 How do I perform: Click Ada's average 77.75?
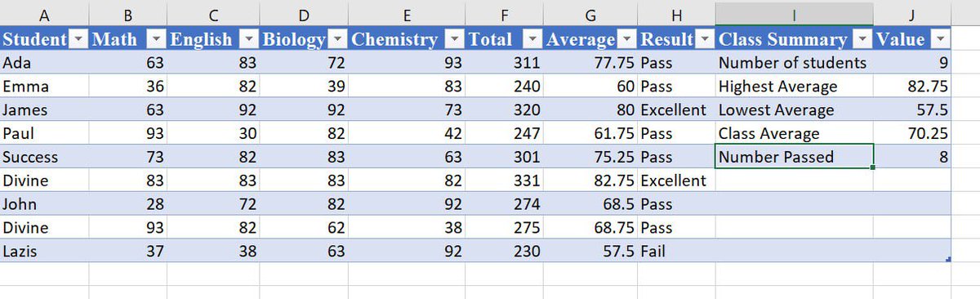pyautogui.click(x=590, y=63)
